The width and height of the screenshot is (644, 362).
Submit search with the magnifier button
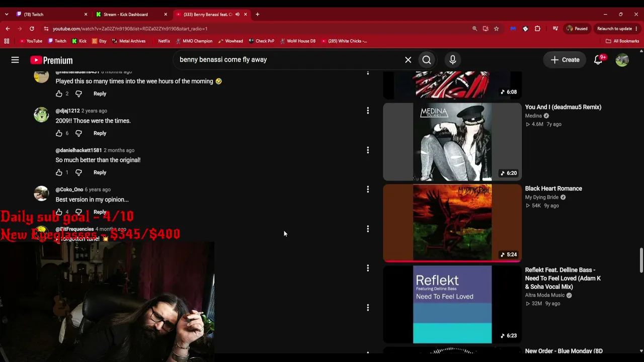point(427,60)
